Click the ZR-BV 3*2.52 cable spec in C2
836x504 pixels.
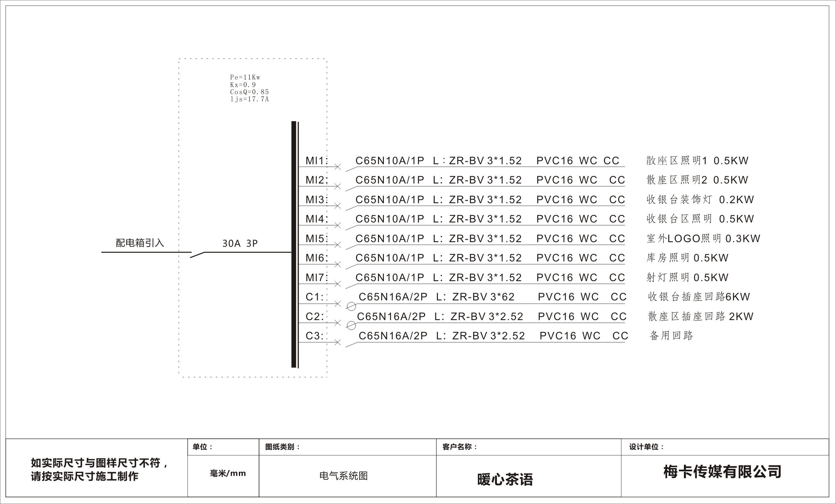487,316
